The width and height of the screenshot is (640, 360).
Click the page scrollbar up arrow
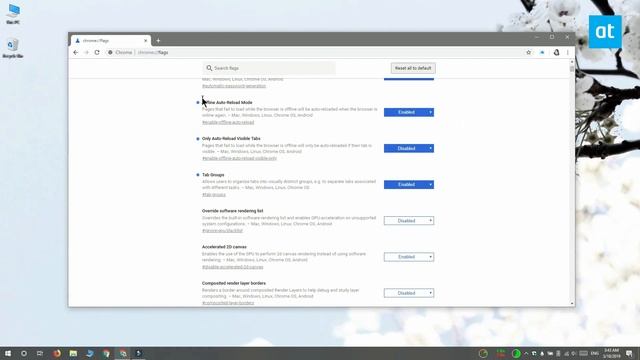pyautogui.click(x=572, y=62)
